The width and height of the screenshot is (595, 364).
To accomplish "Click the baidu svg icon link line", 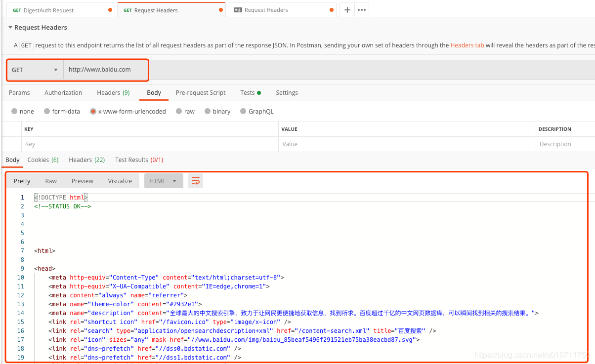I will 234,340.
